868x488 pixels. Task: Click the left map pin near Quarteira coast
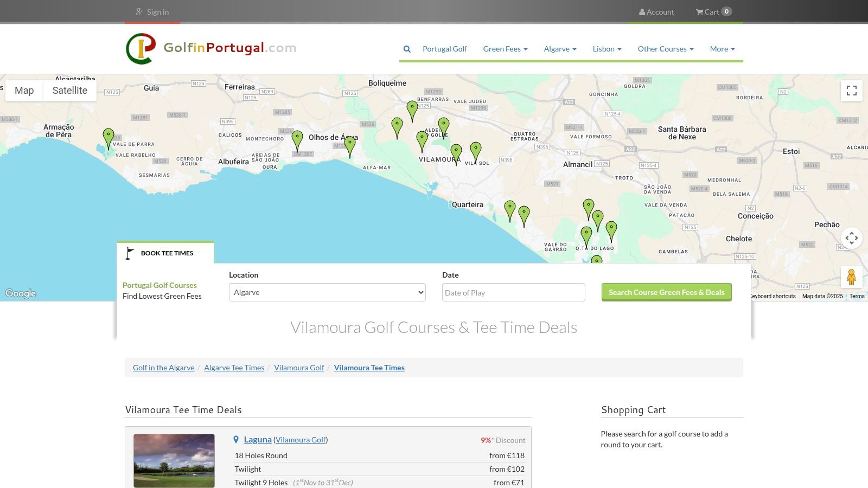510,211
